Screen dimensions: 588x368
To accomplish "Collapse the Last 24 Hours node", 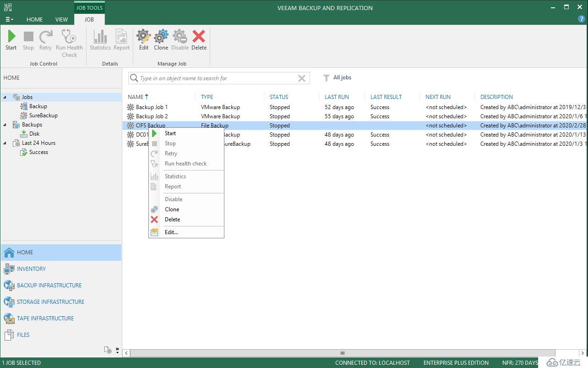I will pyautogui.click(x=5, y=143).
